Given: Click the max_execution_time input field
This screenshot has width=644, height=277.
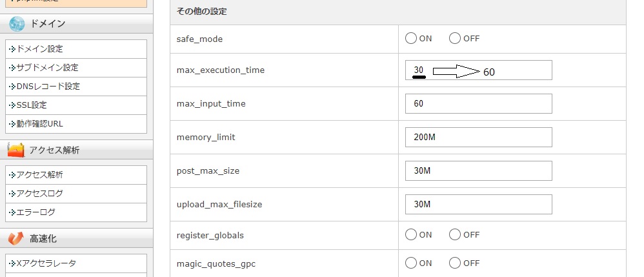Looking at the screenshot, I should coord(479,70).
